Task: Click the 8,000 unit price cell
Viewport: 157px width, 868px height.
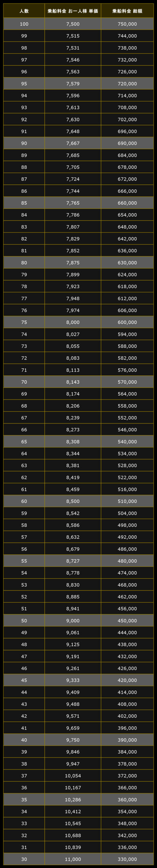Action: [x=73, y=322]
